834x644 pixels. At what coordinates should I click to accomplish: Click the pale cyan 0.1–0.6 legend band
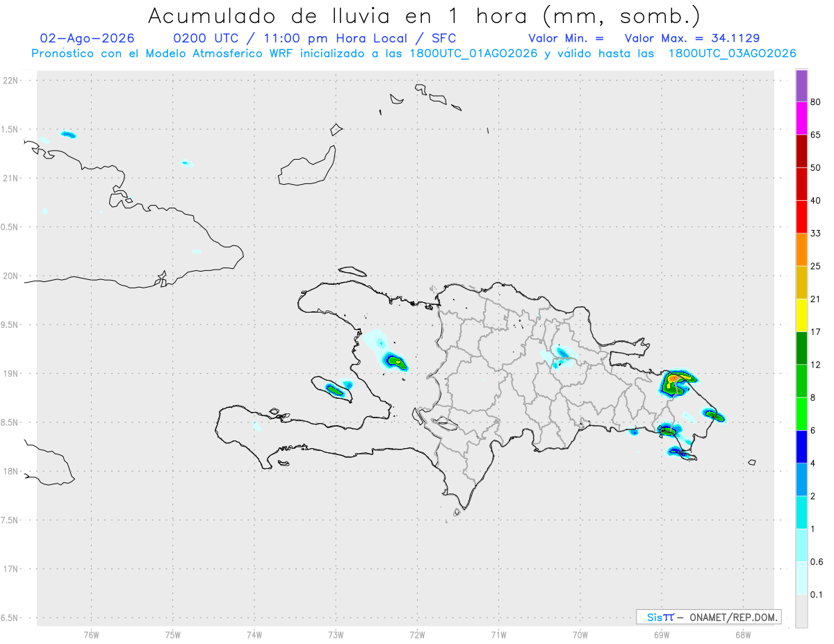[x=801, y=578]
